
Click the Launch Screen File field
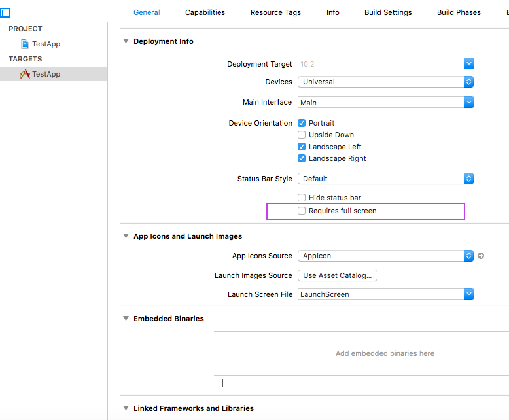[x=379, y=294]
